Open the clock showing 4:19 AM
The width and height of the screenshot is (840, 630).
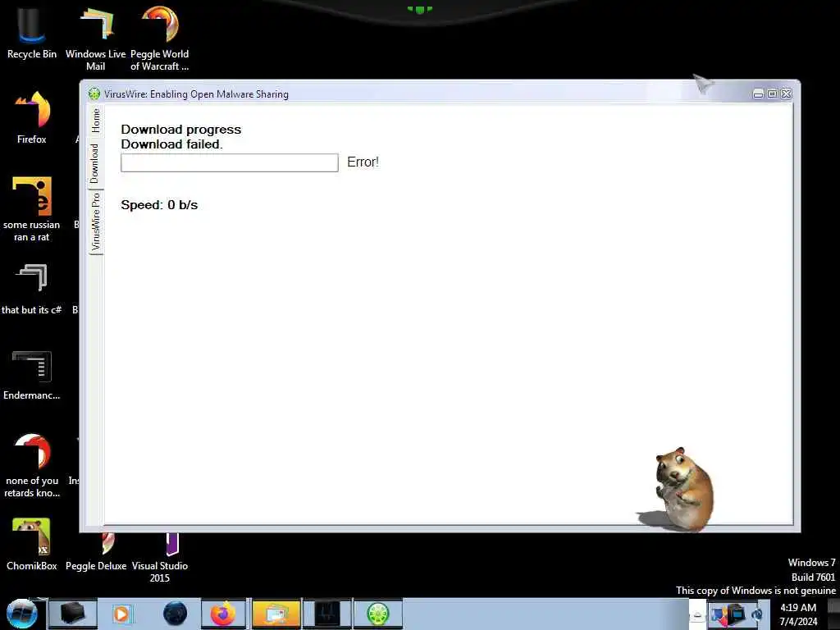(798, 614)
